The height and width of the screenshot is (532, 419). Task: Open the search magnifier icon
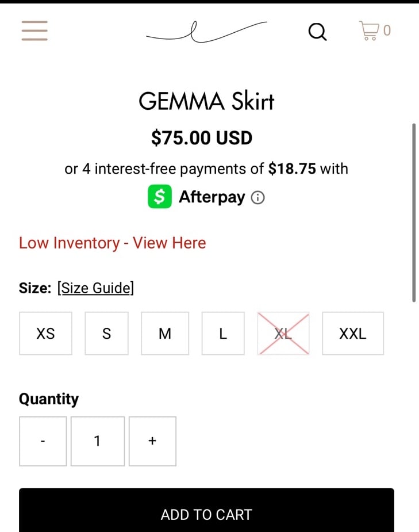pos(318,32)
